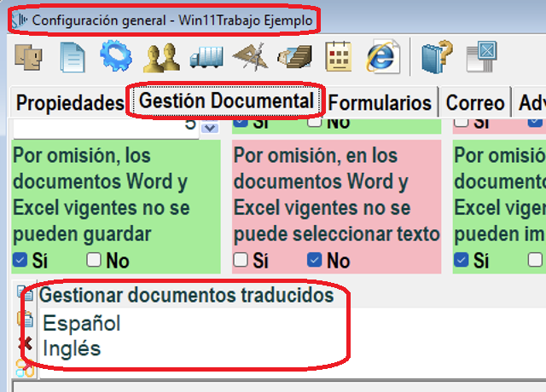Click the red X delete translation icon

point(24,344)
